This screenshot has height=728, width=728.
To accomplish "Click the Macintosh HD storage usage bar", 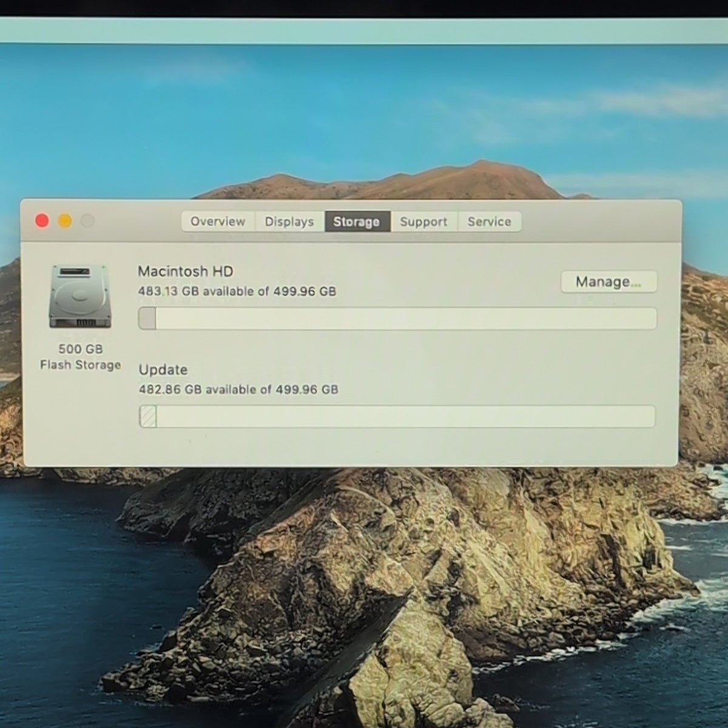I will tap(397, 318).
